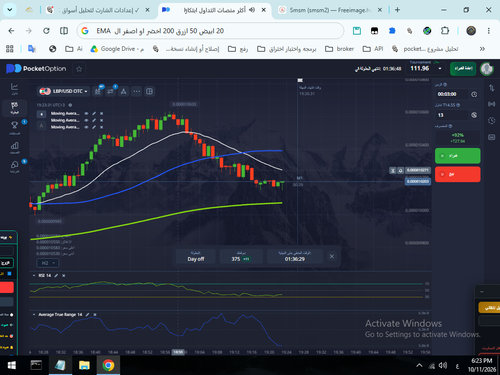
Task: Open the user profile avatar
Action: point(487,69)
